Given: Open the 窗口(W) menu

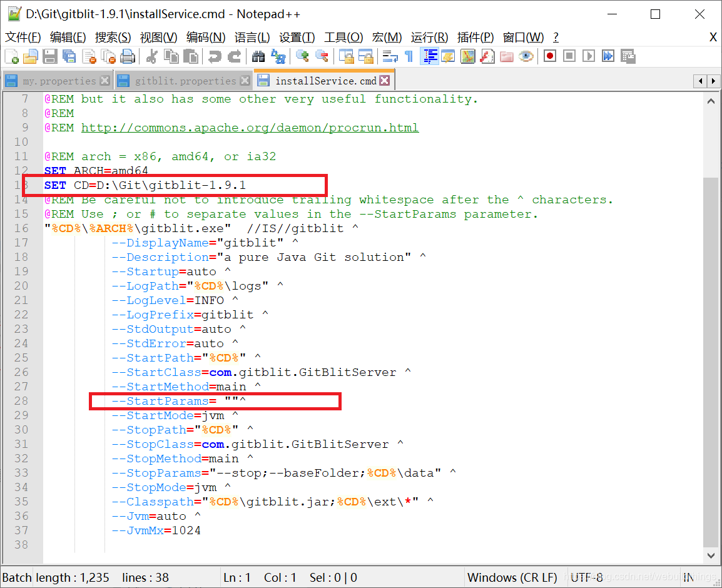Looking at the screenshot, I should click(x=524, y=38).
